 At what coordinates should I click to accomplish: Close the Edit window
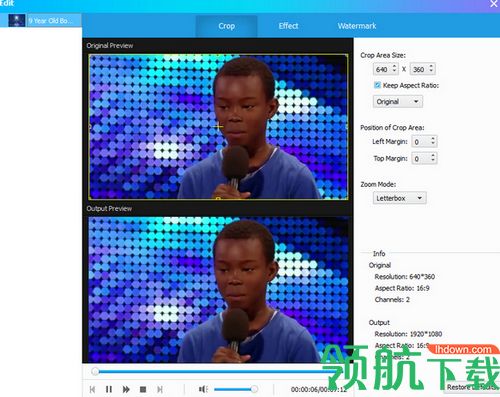pos(494,4)
